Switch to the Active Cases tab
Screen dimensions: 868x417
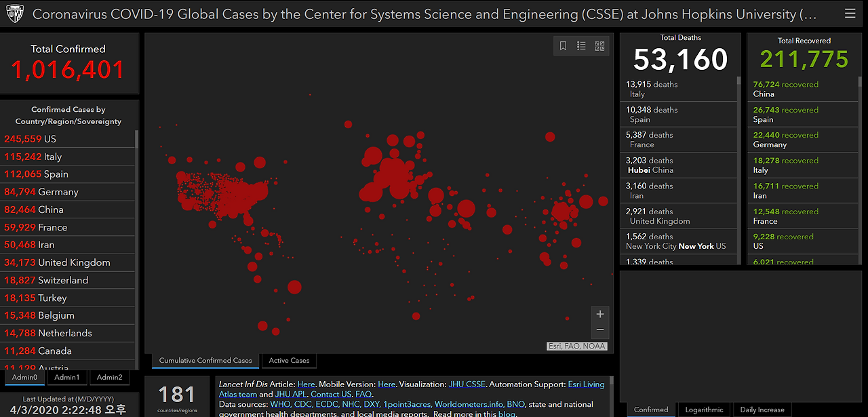coord(289,361)
